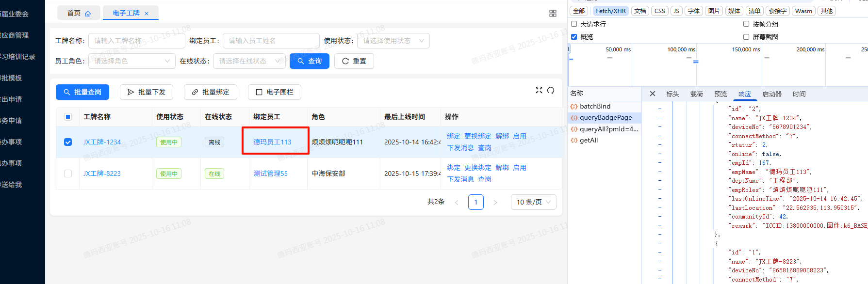The width and height of the screenshot is (868, 284).
Task: Close the 电子工牌 tab with X icon
Action: click(147, 14)
